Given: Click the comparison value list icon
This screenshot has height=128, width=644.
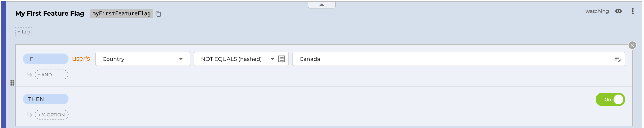Looking at the screenshot, I should pos(281,59).
